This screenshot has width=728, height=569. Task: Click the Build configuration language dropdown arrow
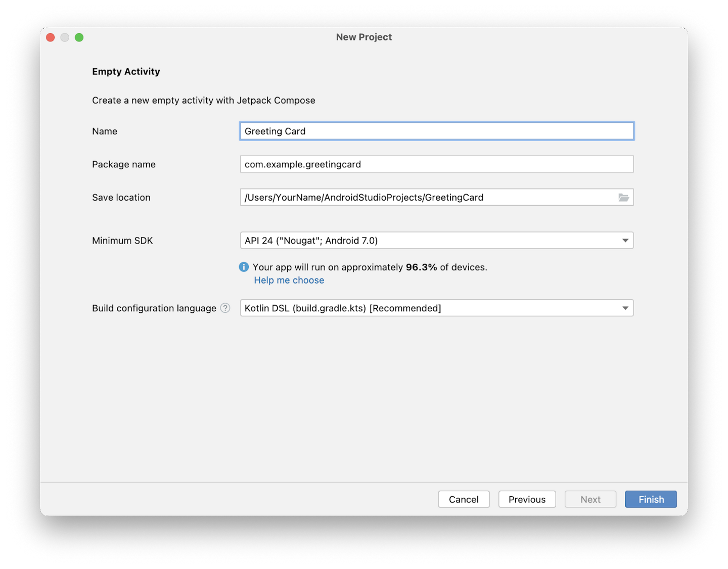click(x=625, y=308)
